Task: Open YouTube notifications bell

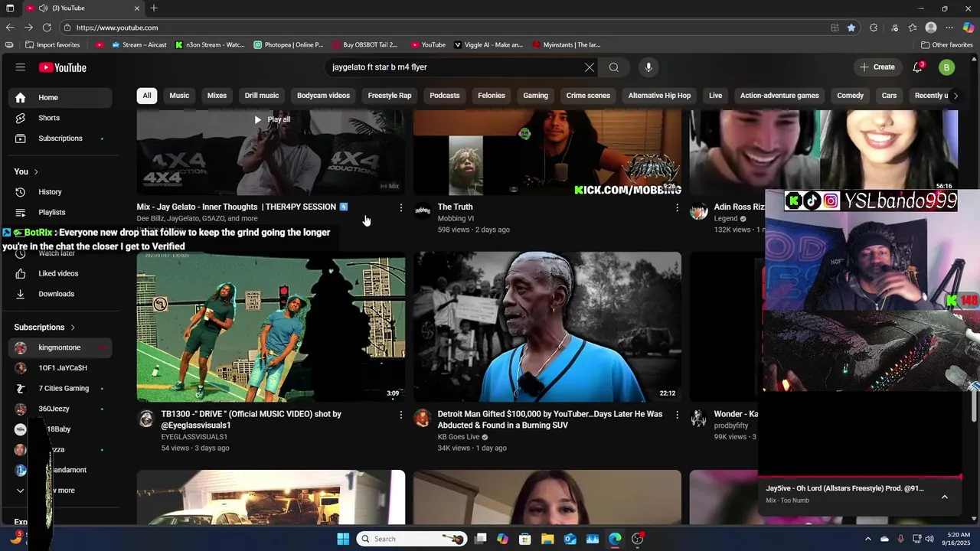Action: point(918,67)
